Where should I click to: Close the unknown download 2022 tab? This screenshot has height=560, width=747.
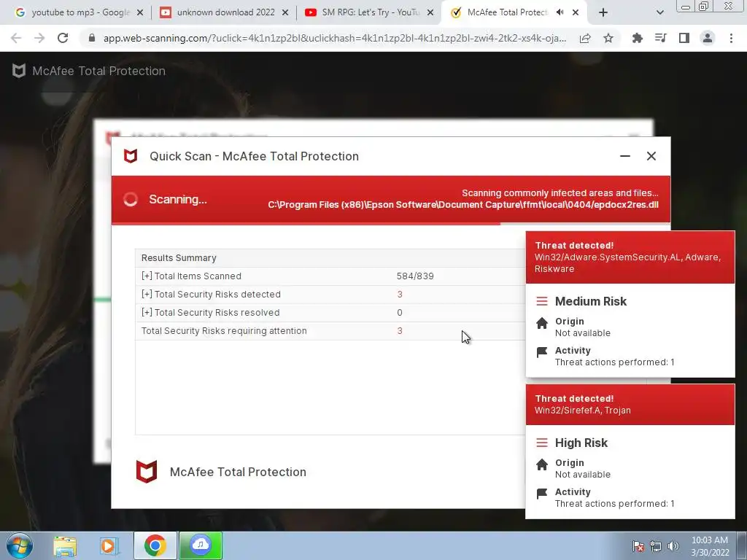[x=285, y=12]
